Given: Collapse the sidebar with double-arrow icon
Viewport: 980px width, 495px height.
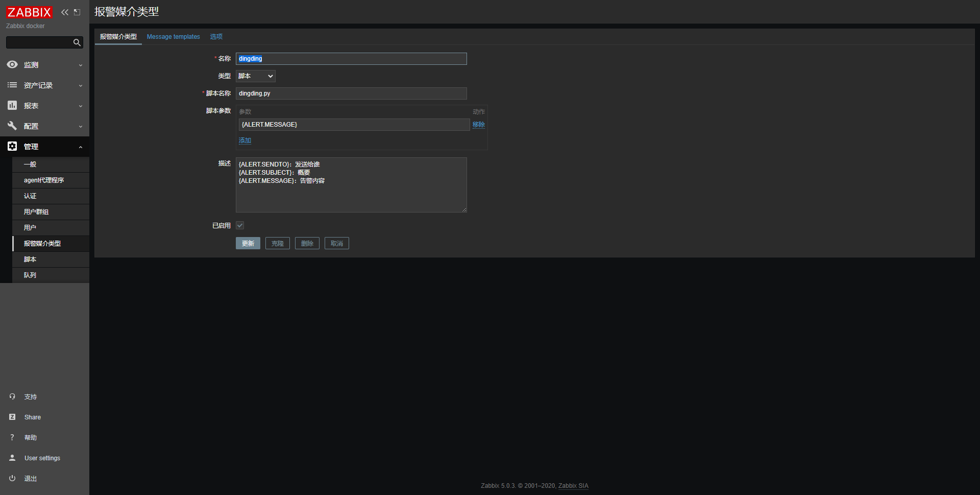Looking at the screenshot, I should click(x=65, y=12).
